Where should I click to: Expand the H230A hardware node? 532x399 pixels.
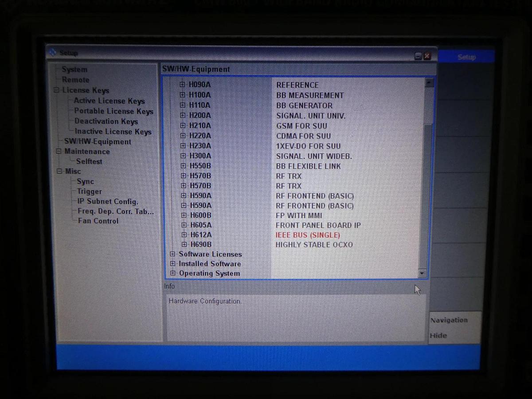(183, 145)
